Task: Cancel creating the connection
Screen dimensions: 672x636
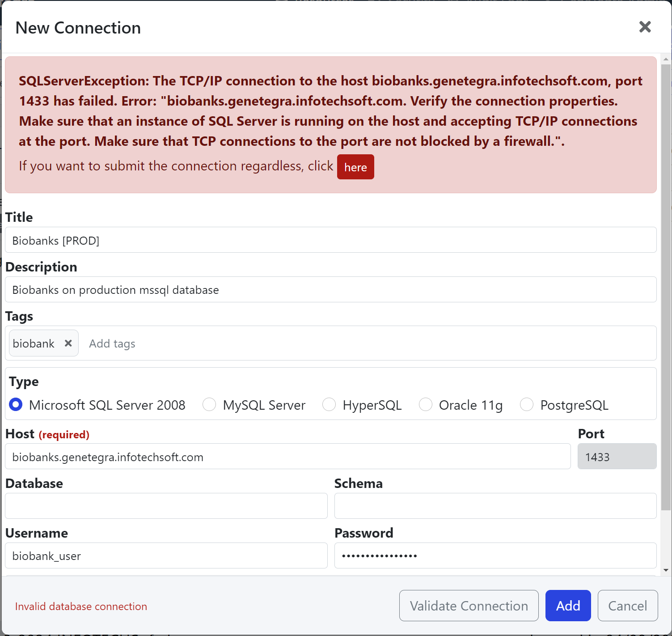Action: (628, 606)
